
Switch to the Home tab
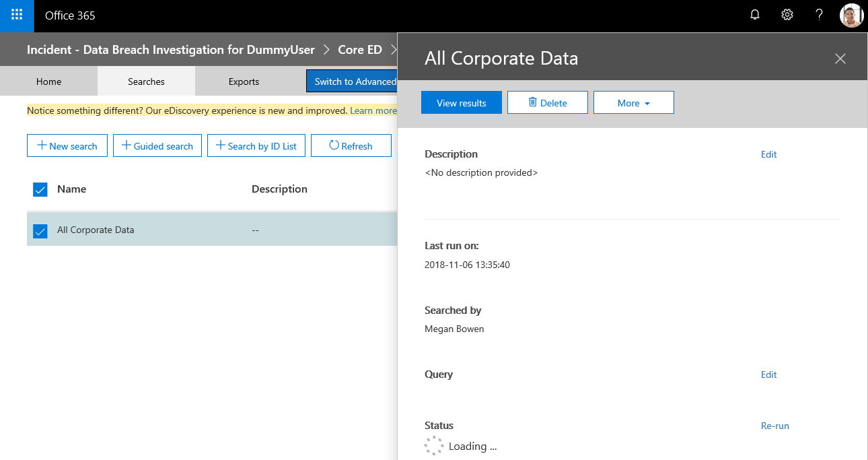point(48,81)
